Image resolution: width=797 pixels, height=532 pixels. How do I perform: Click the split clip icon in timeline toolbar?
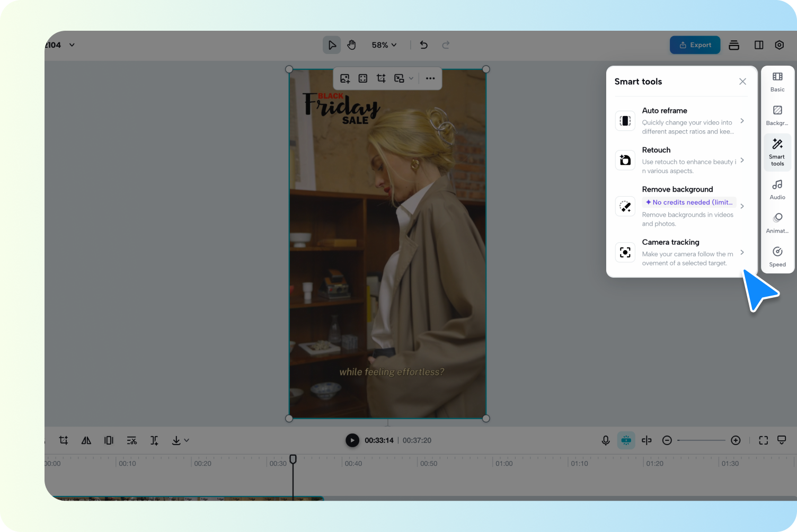tap(109, 440)
